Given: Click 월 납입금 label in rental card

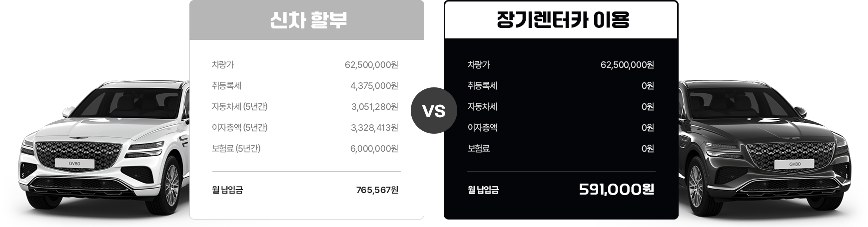Looking at the screenshot, I should (x=483, y=190).
